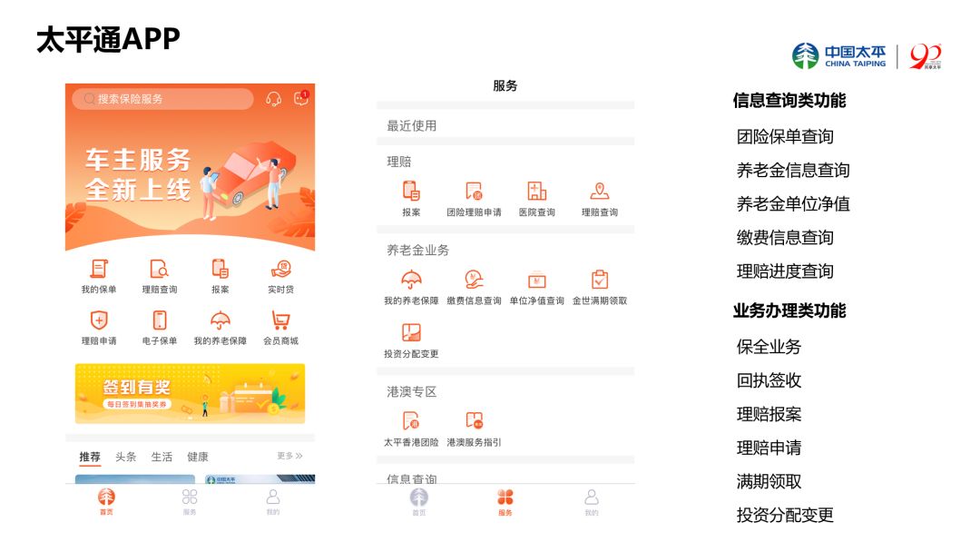The image size is (980, 552).
Task: Click the search insurance services field
Action: coord(162,99)
